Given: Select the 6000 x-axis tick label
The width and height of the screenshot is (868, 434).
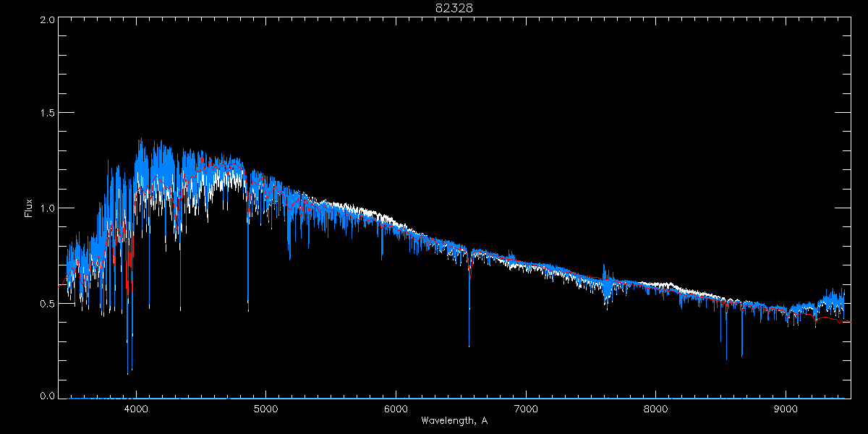Looking at the screenshot, I should point(396,407).
